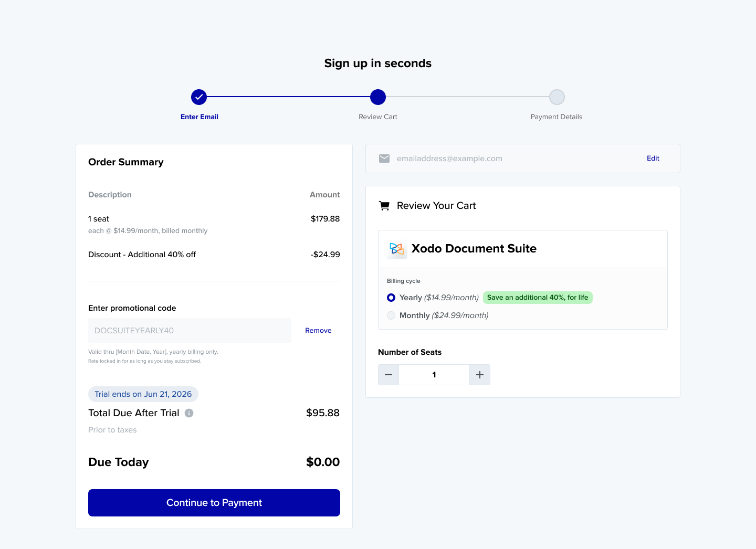Viewport: 756px width, 549px height.
Task: Decrease seats with the minus button
Action: point(388,375)
